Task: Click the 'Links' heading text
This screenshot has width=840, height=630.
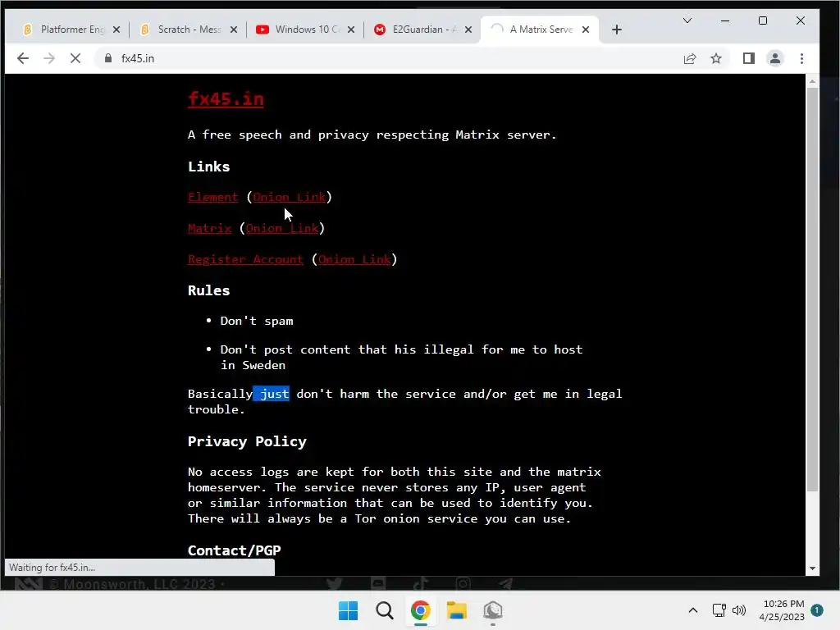Action: coord(209,167)
